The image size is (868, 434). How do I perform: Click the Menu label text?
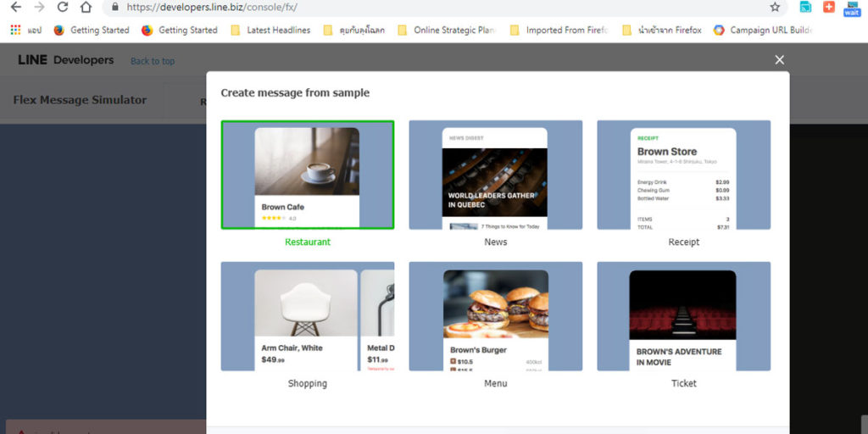[x=495, y=383]
